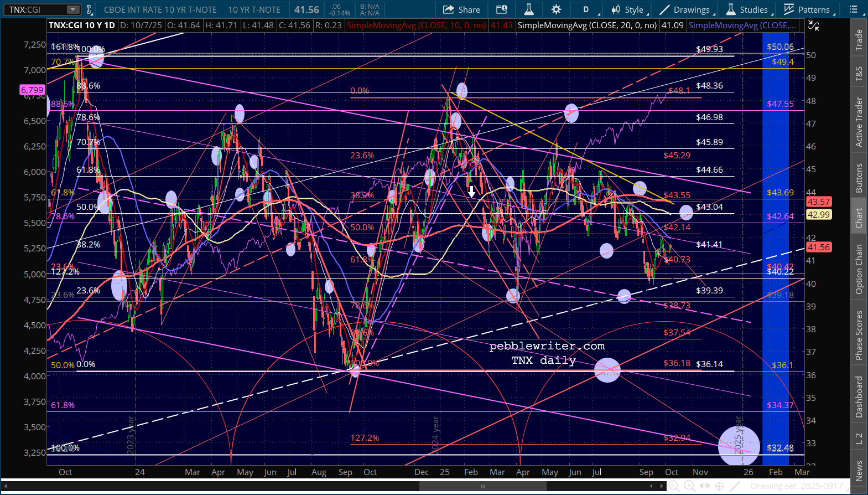Image resolution: width=868 pixels, height=495 pixels.
Task: Click the flask quick study icon
Action: (529, 9)
